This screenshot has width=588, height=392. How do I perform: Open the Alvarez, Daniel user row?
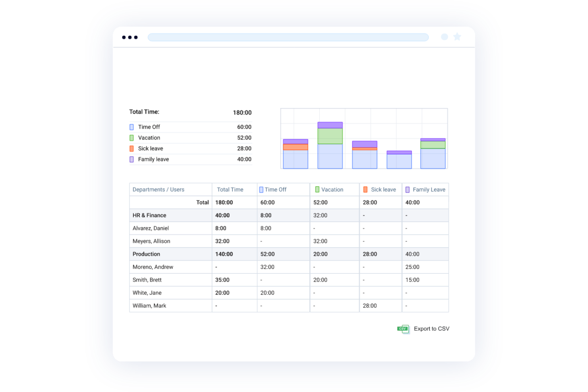point(289,228)
